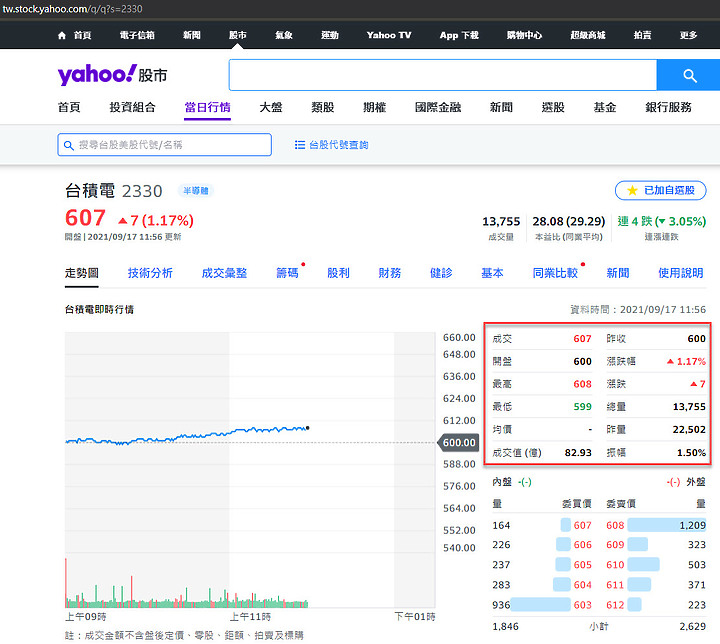This screenshot has height=644, width=720.
Task: Click the 936 bid volume bar
Action: coord(540,604)
